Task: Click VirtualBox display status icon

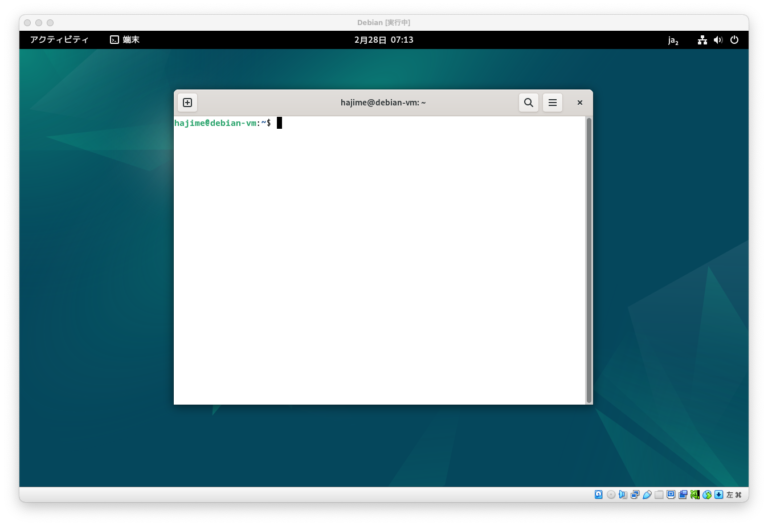Action: tap(671, 495)
